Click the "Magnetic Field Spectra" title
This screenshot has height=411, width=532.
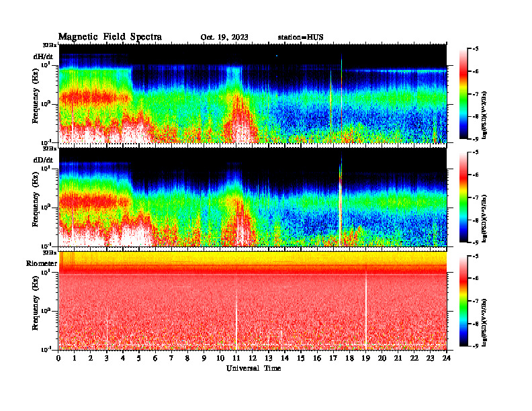[x=110, y=37]
